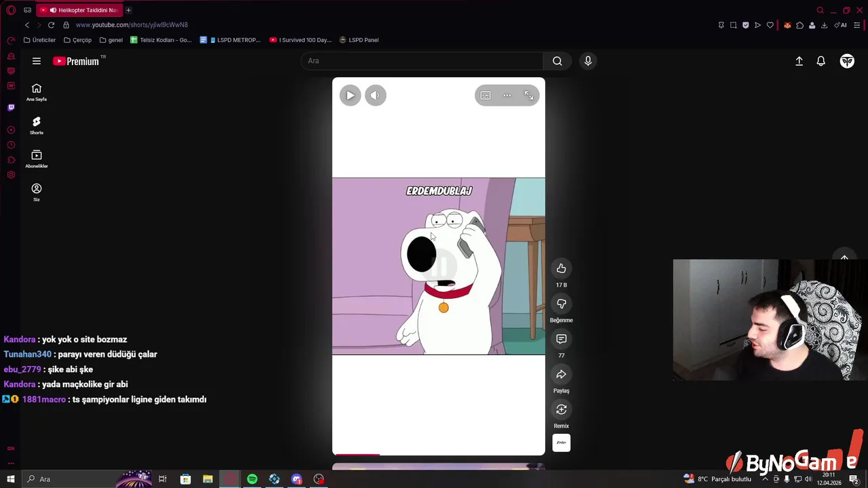The width and height of the screenshot is (868, 488).
Task: Add page to bookmarks heart icon
Action: 770,25
